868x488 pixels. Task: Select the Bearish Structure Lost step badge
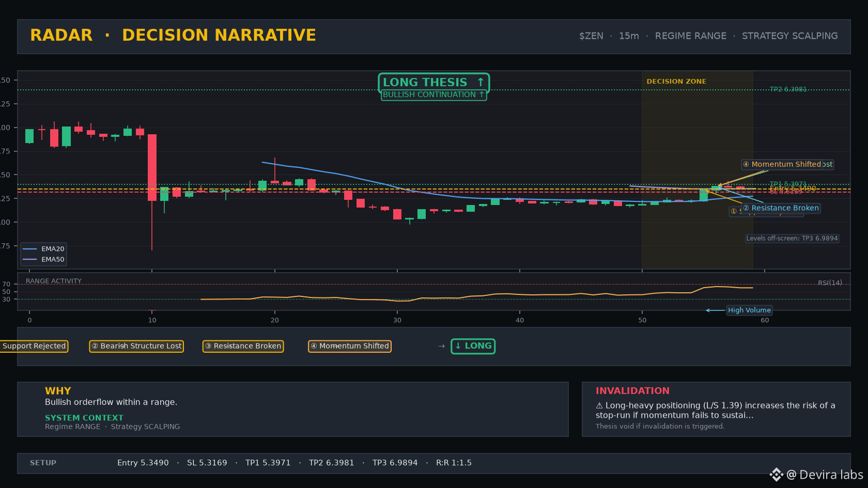[136, 346]
